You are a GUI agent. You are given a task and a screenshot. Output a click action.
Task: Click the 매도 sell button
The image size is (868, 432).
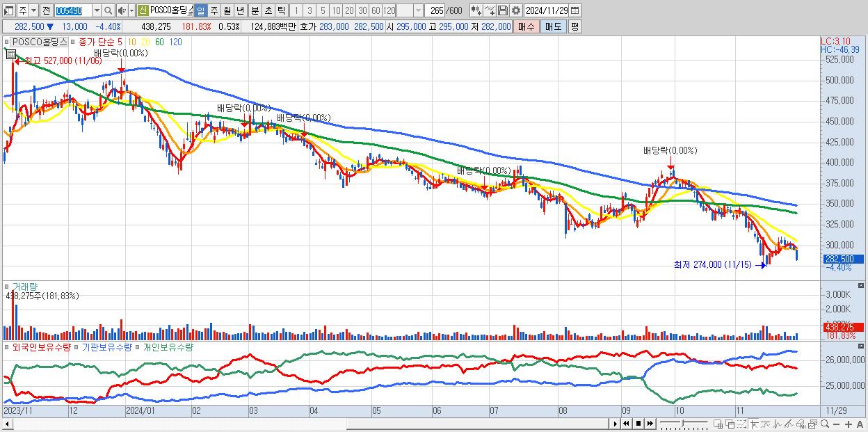tap(553, 26)
